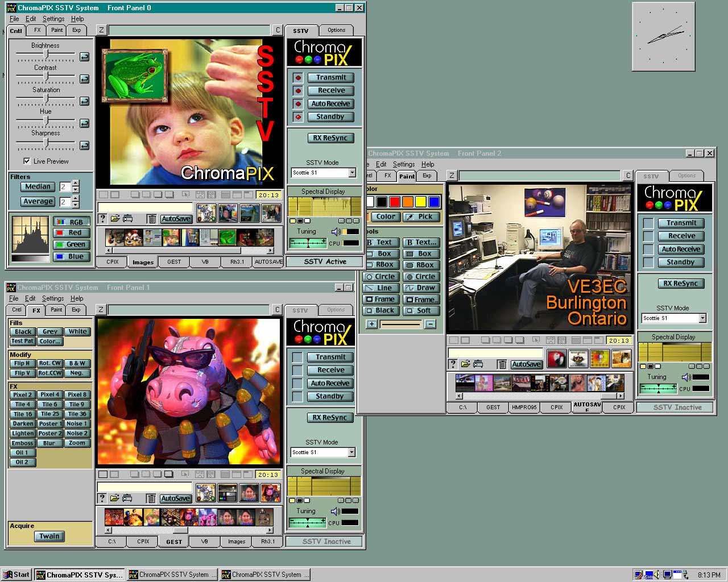Toggle the Standby indicator box in Front Panel 2
Viewport: 728px width, 582px height.
click(648, 263)
